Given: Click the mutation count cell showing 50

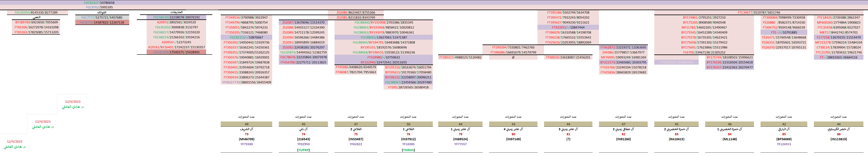Looking at the screenshot, I should click(x=408, y=124).
